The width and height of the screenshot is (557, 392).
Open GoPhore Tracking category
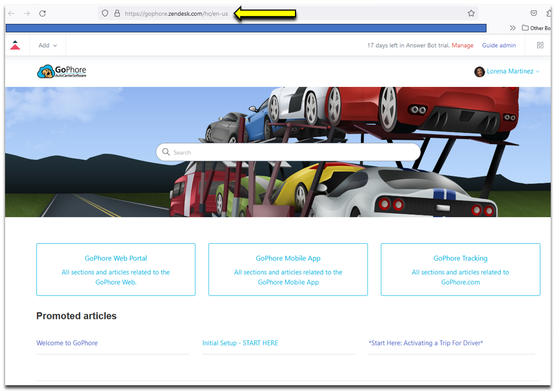[460, 269]
